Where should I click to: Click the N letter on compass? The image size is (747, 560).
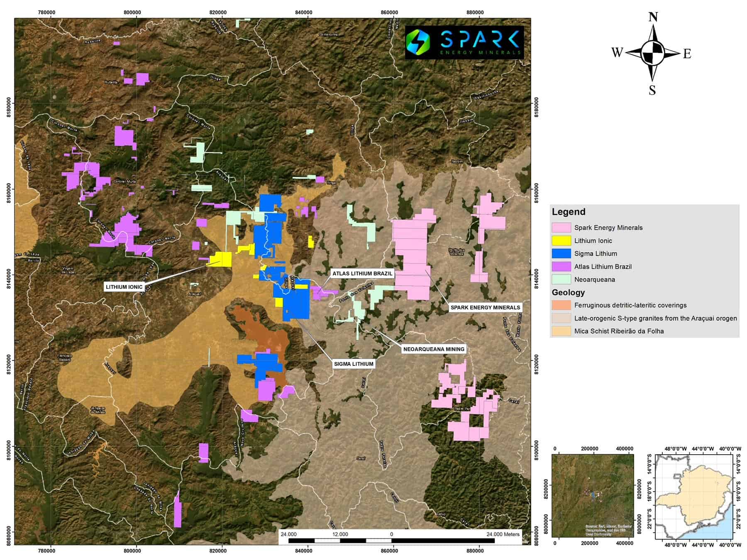pyautogui.click(x=653, y=17)
